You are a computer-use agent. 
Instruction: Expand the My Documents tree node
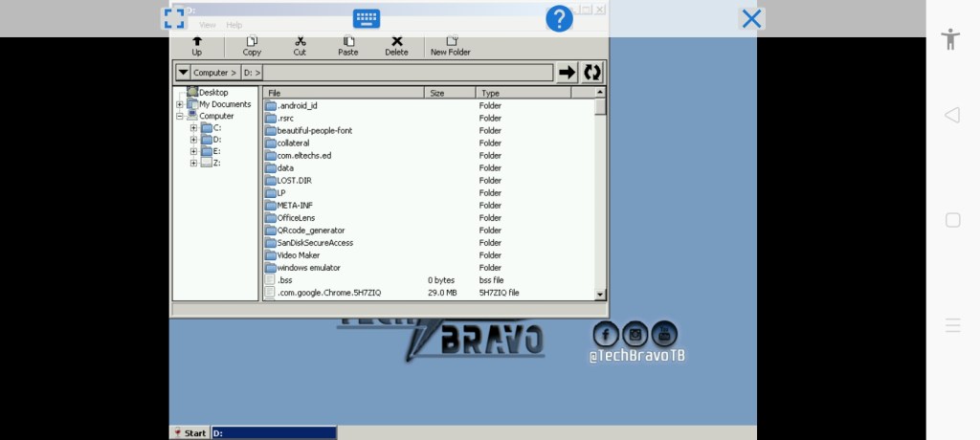point(180,104)
